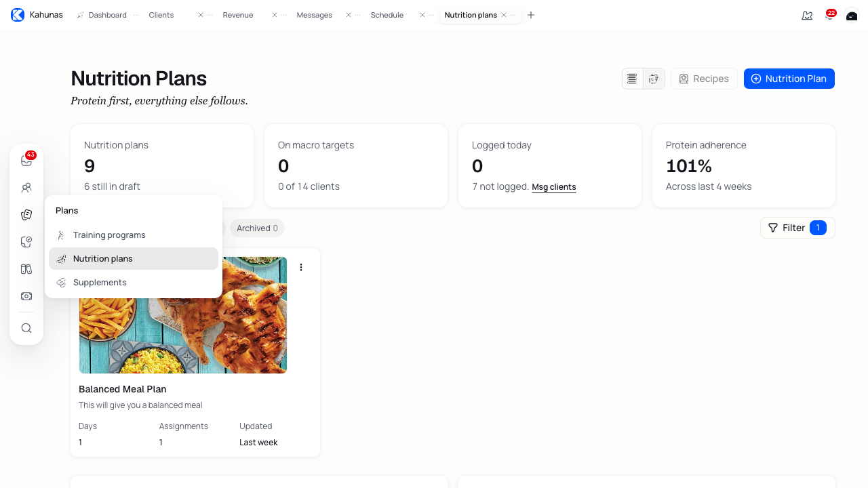Viewport: 868px width, 488px height.
Task: Click the blue Nutrition Plan button
Action: [789, 79]
